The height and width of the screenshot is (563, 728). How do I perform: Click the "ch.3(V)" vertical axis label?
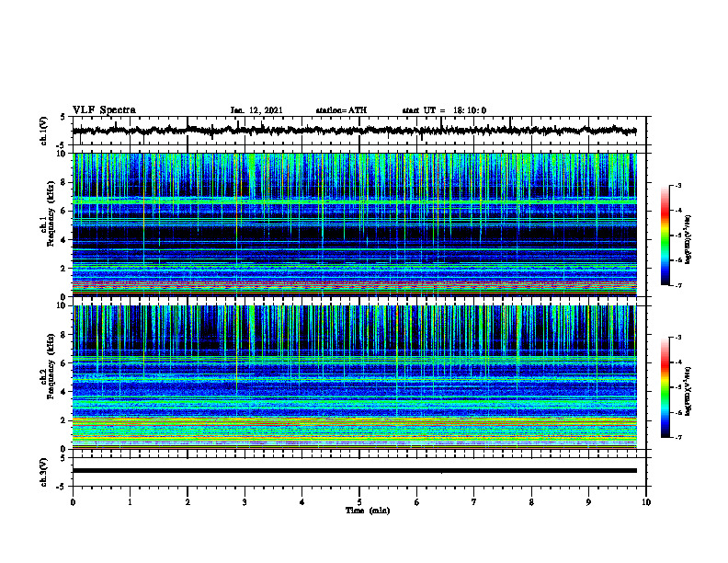(x=44, y=472)
